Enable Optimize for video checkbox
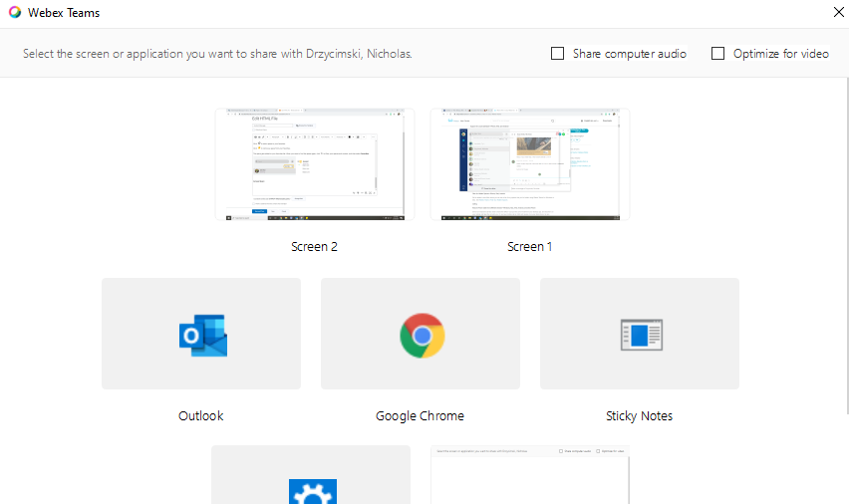The height and width of the screenshot is (504, 849). (x=717, y=54)
